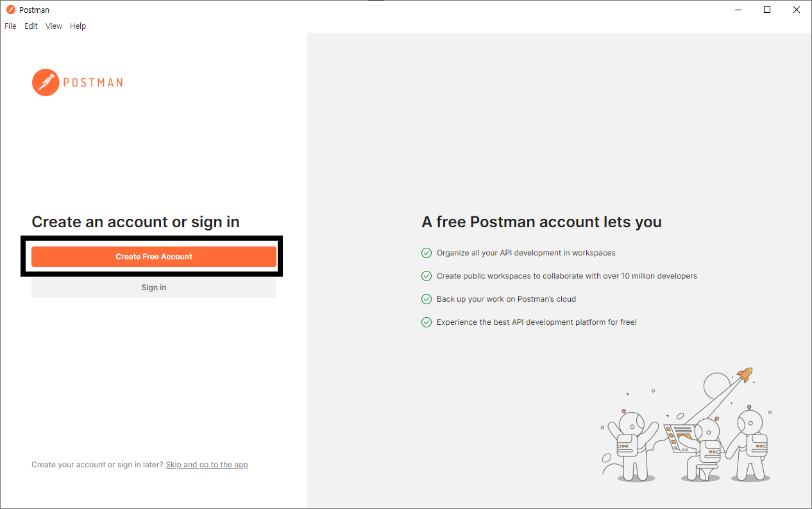Click the "Create an account or sign in" heading
This screenshot has height=509, width=812.
point(135,221)
